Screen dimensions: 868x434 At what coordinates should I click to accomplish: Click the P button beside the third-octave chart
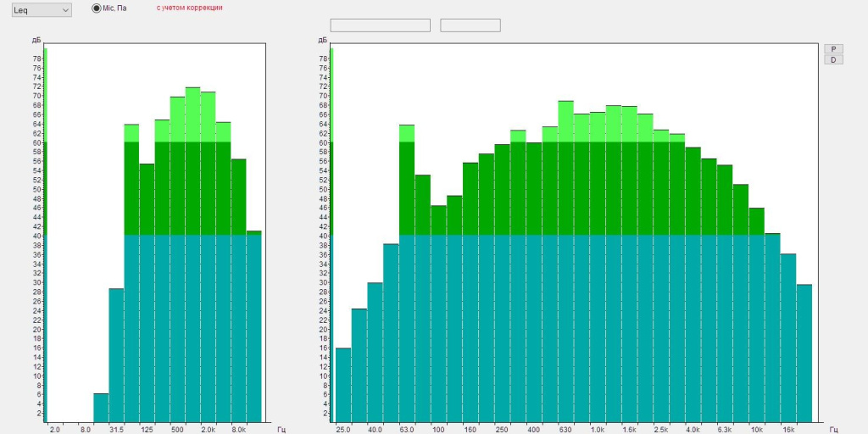[x=834, y=49]
